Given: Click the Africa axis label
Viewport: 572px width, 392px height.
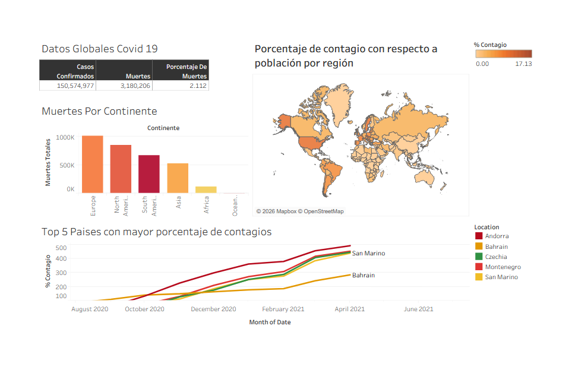Looking at the screenshot, I should [x=207, y=204].
